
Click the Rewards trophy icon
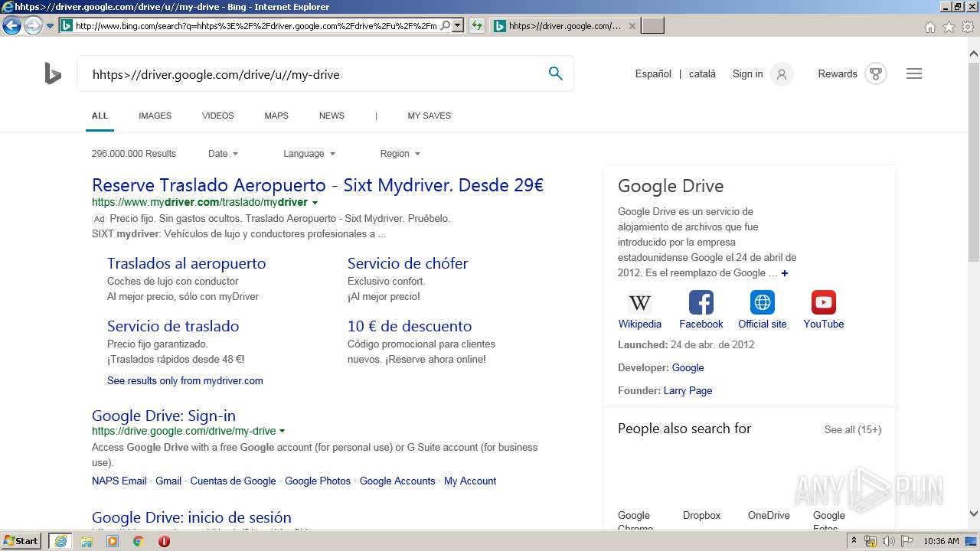876,74
